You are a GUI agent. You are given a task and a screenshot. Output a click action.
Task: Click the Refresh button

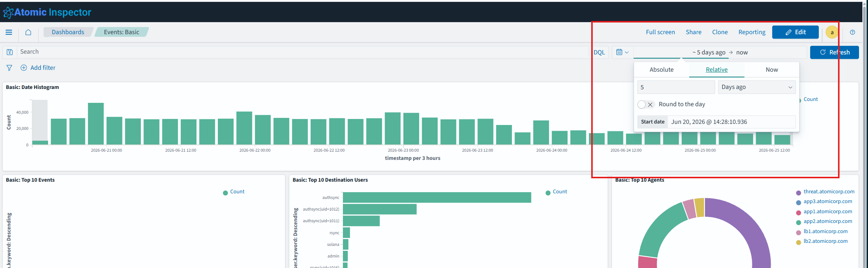[834, 53]
